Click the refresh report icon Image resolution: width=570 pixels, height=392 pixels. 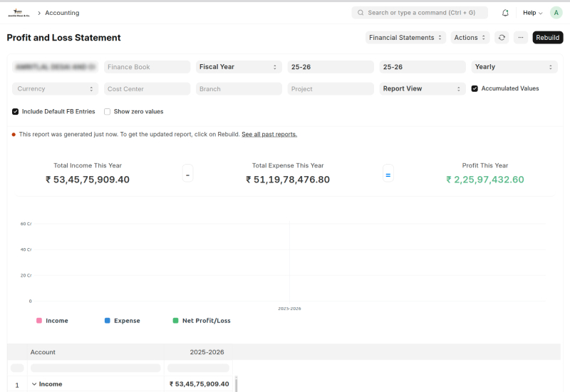(502, 38)
